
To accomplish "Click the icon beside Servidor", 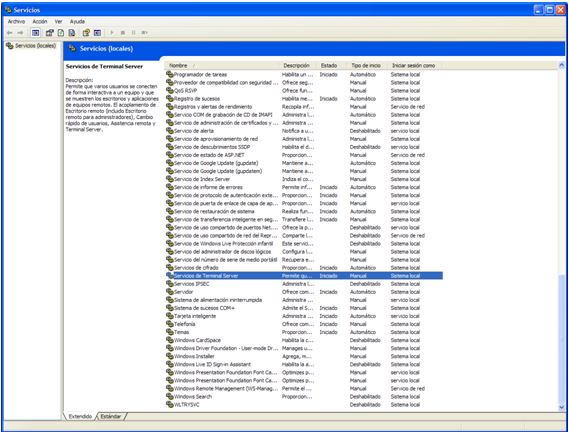I will [169, 292].
